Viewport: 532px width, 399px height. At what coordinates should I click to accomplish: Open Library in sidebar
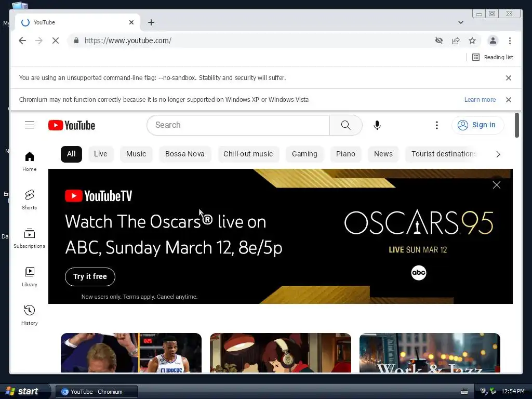click(30, 277)
